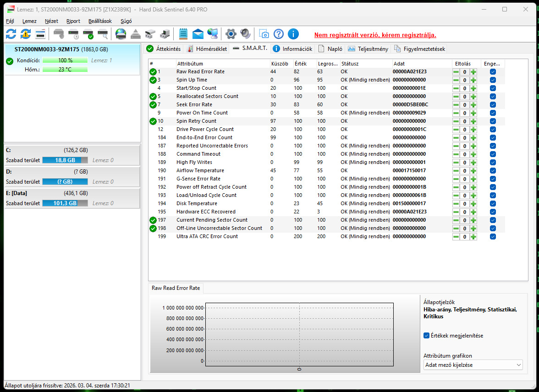The image size is (539, 392).
Task: Open the Súgó menu
Action: (126, 21)
